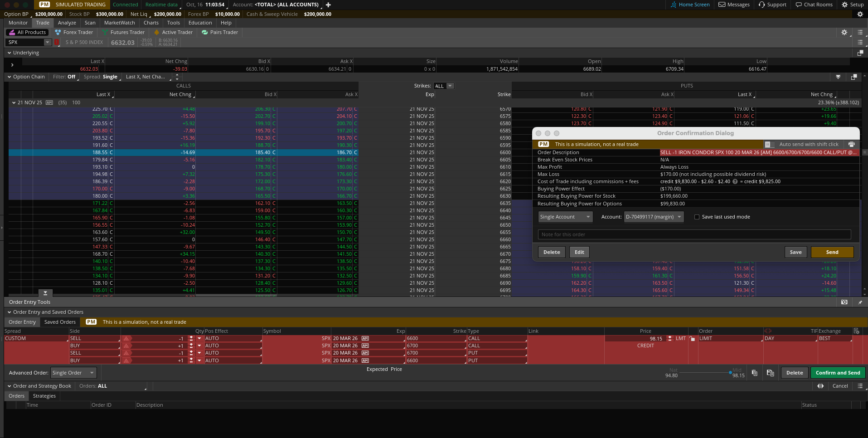Open the Active Trader tool
Screen dimensions: 868x438
[173, 32]
